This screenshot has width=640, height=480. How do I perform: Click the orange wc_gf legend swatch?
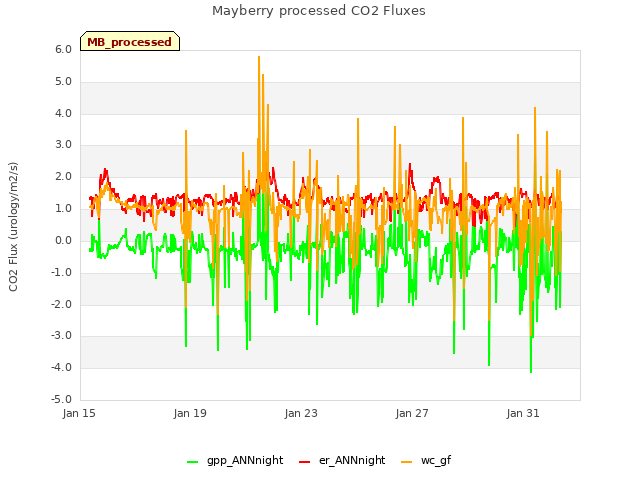(x=407, y=462)
